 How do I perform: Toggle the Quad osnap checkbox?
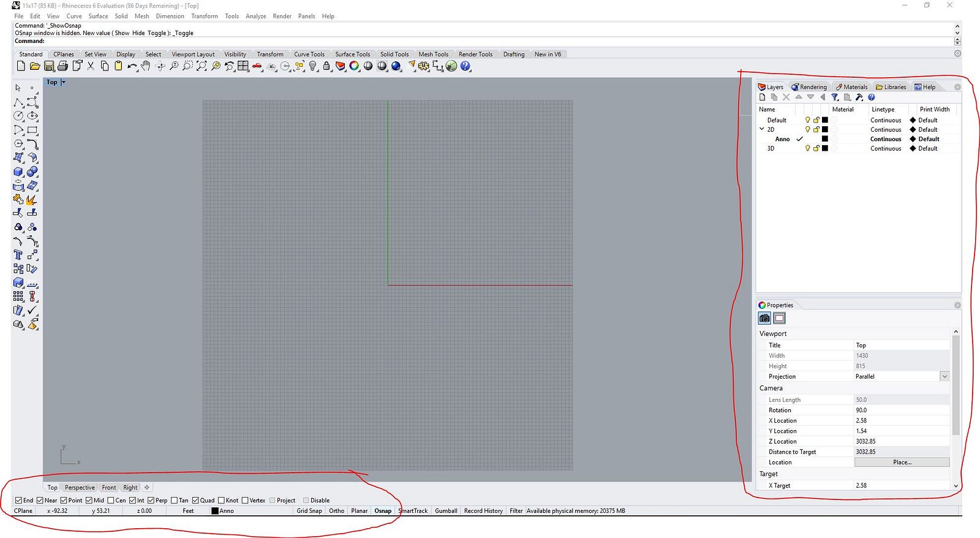pyautogui.click(x=195, y=500)
